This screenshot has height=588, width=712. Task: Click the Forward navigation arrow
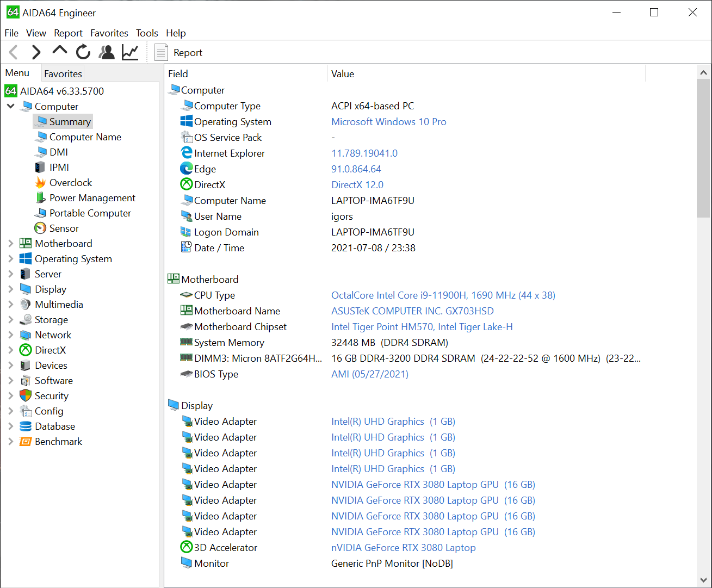pos(36,52)
